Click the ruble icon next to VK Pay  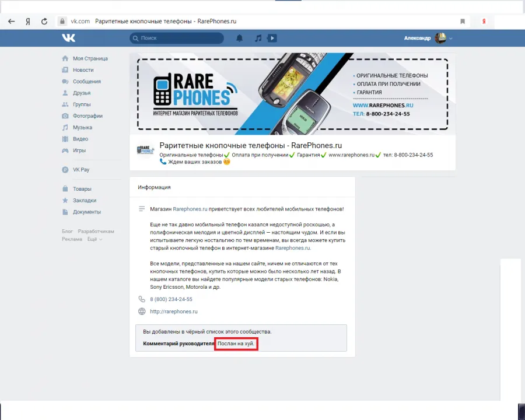65,170
